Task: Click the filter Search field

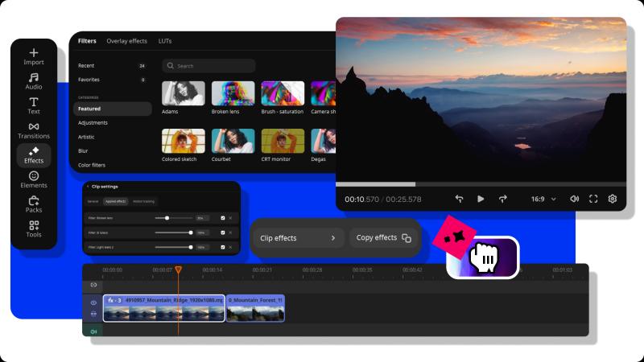Action: 208,66
